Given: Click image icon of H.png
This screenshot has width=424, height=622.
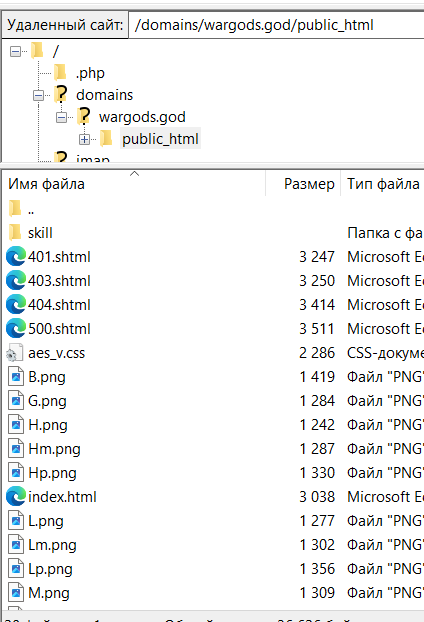Looking at the screenshot, I should click(16, 424).
